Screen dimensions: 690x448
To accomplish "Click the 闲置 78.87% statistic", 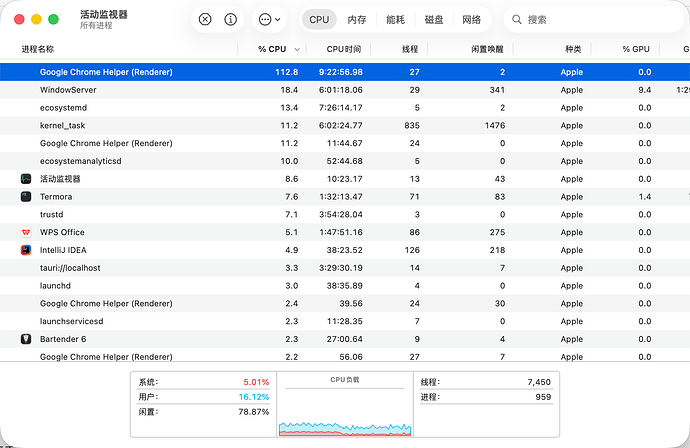I will [203, 412].
